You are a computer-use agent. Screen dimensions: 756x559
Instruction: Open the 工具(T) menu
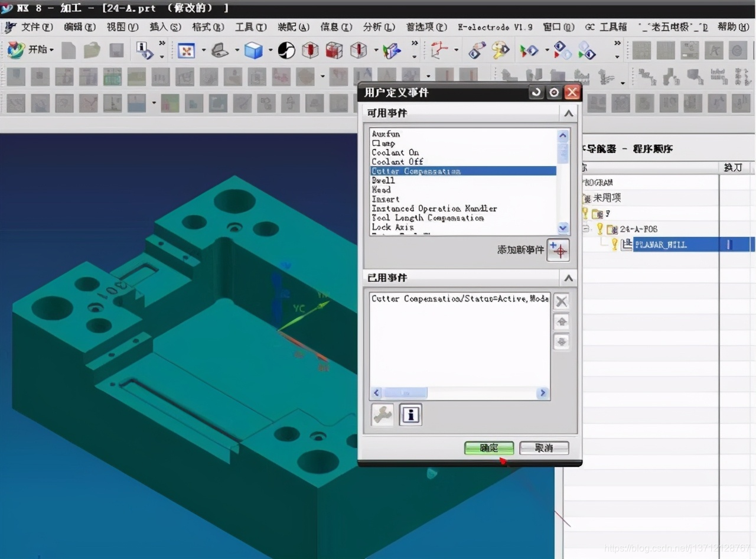251,27
